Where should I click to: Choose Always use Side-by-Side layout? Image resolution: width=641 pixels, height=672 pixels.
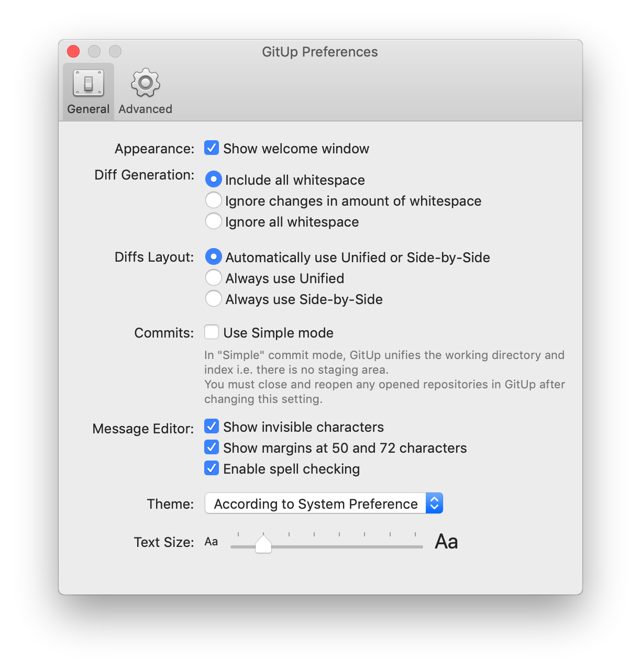(x=213, y=299)
